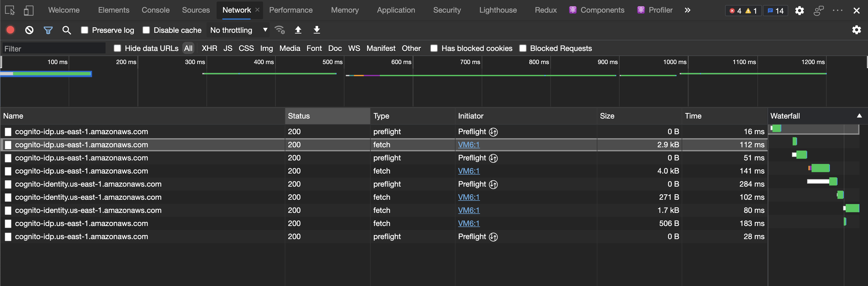Toggle the device toolbar icon

(29, 10)
